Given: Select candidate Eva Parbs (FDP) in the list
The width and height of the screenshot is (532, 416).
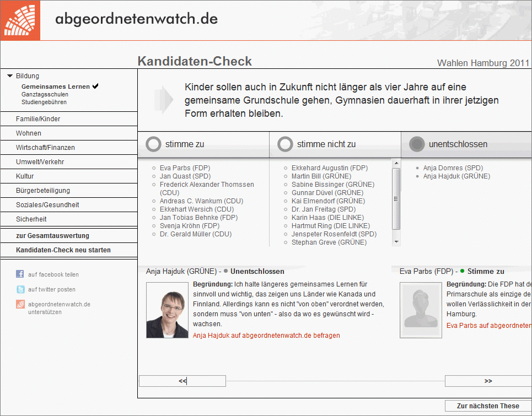Looking at the screenshot, I should click(185, 168).
